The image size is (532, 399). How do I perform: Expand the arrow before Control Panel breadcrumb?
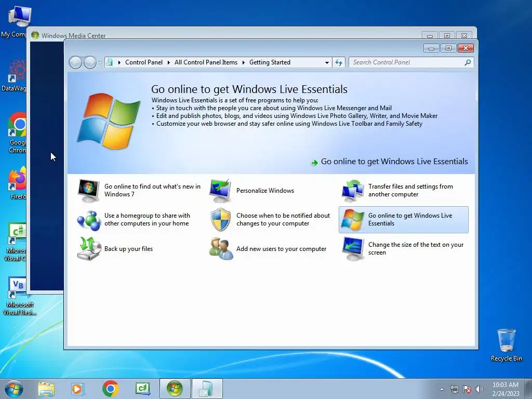click(x=119, y=62)
